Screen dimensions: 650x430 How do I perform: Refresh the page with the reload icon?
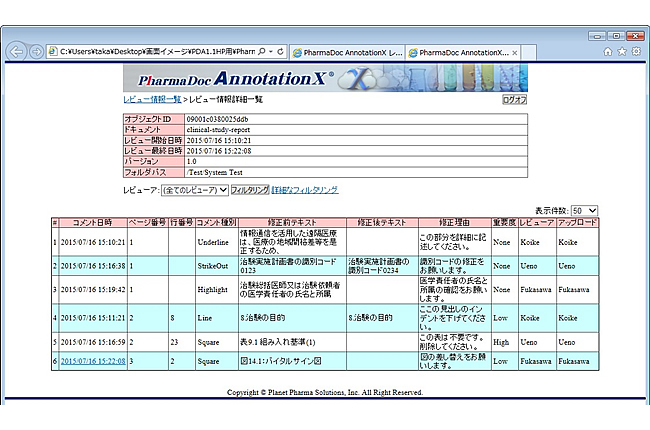[280, 51]
